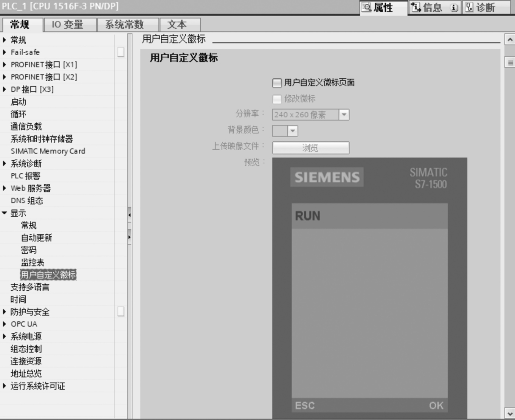
Task: Open the 诊断 diagnostics tab
Action: point(486,8)
